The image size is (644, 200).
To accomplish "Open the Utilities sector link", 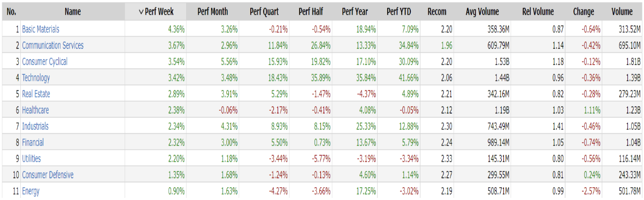I will click(32, 159).
